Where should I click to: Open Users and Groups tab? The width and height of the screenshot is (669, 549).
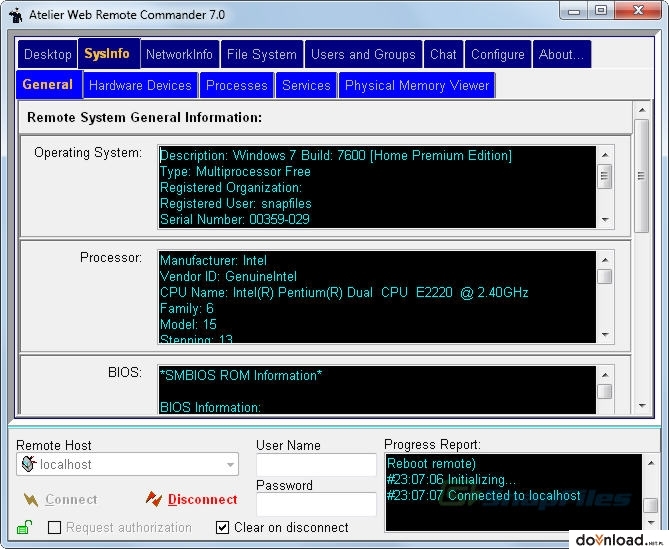pos(364,54)
